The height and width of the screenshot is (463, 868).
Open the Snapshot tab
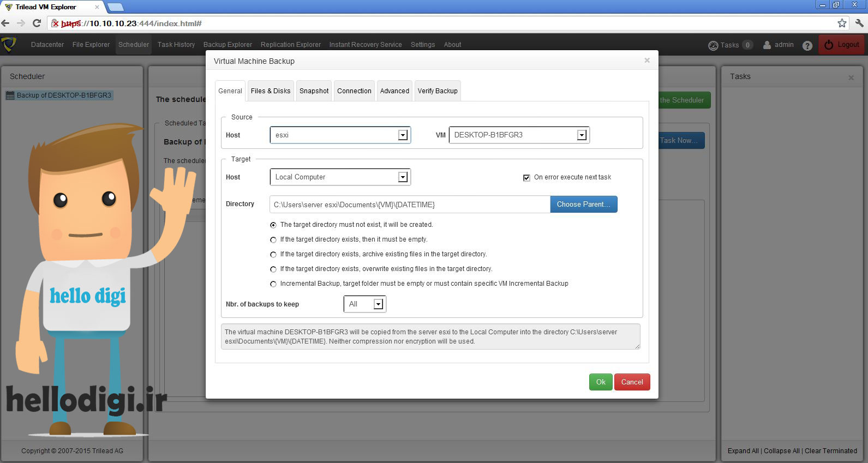point(314,91)
